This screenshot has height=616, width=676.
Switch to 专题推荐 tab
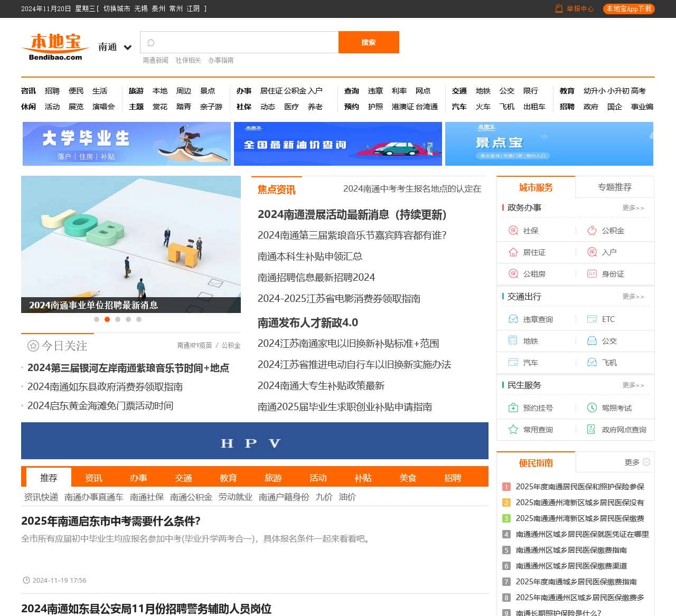coord(615,187)
